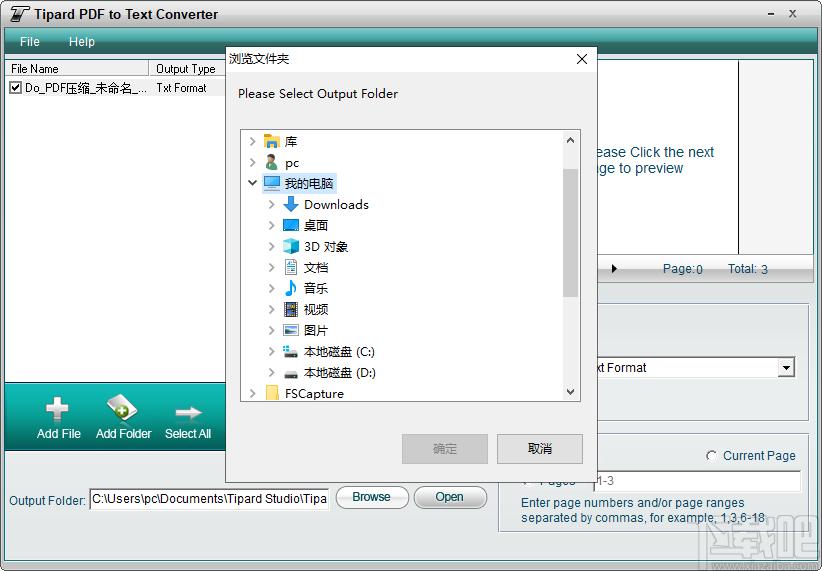Uncheck the Do_PDF压缩 file checkbox
The height and width of the screenshot is (571, 822).
point(16,88)
